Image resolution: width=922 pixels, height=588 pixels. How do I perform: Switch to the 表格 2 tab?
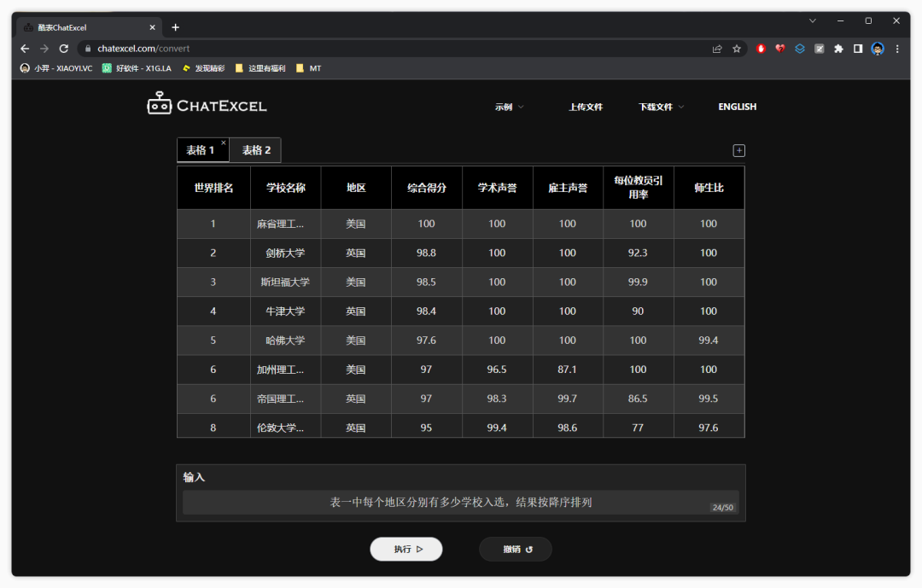(256, 150)
